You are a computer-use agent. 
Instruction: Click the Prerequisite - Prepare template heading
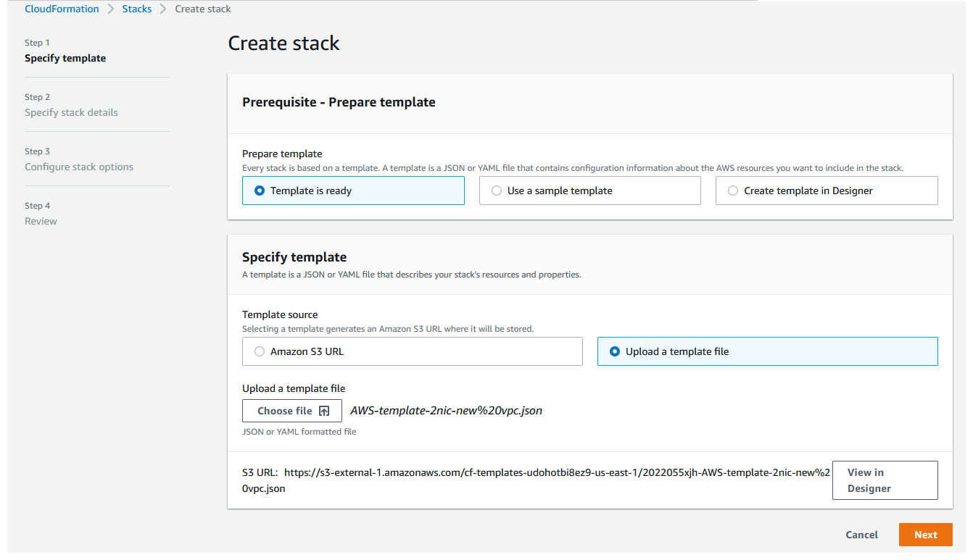339,102
